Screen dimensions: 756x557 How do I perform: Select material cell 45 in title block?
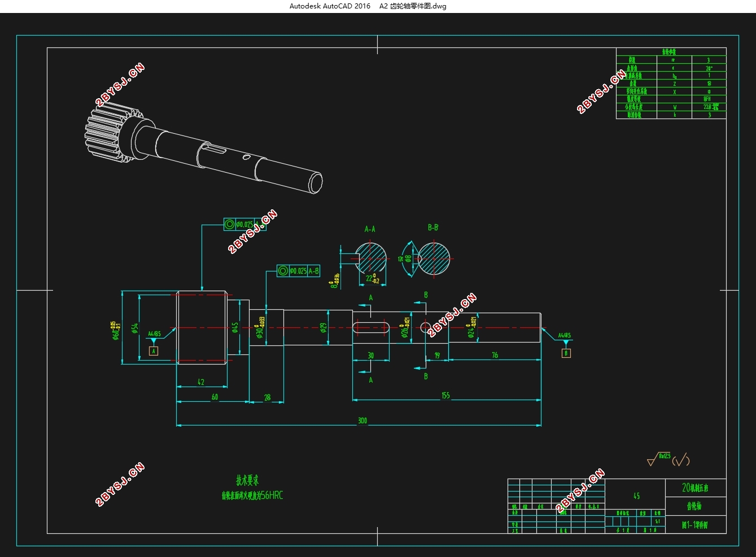(x=636, y=494)
